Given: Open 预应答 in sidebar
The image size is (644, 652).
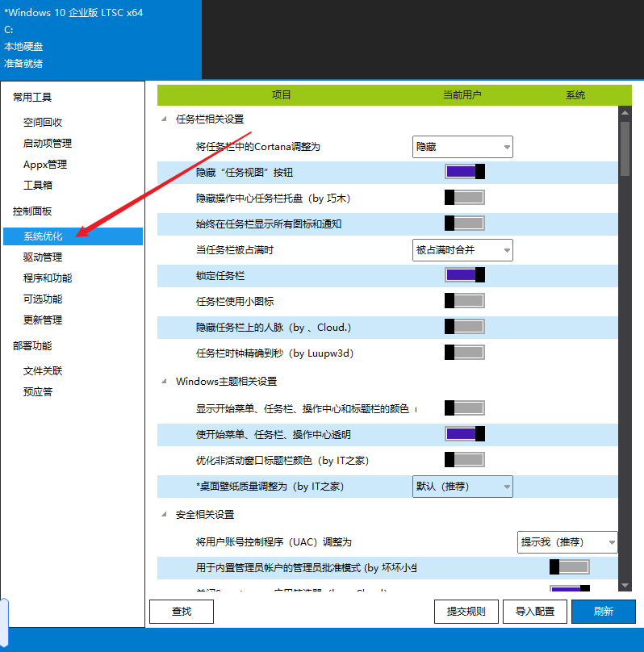Looking at the screenshot, I should [37, 391].
